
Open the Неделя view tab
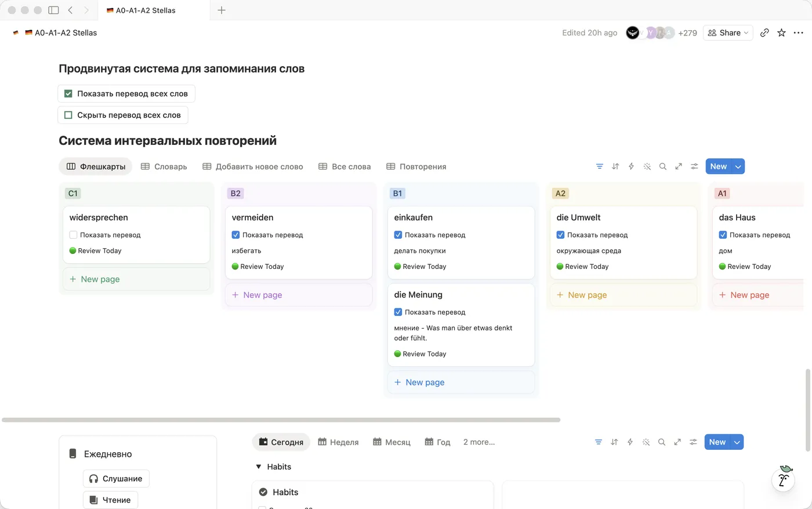[339, 442]
